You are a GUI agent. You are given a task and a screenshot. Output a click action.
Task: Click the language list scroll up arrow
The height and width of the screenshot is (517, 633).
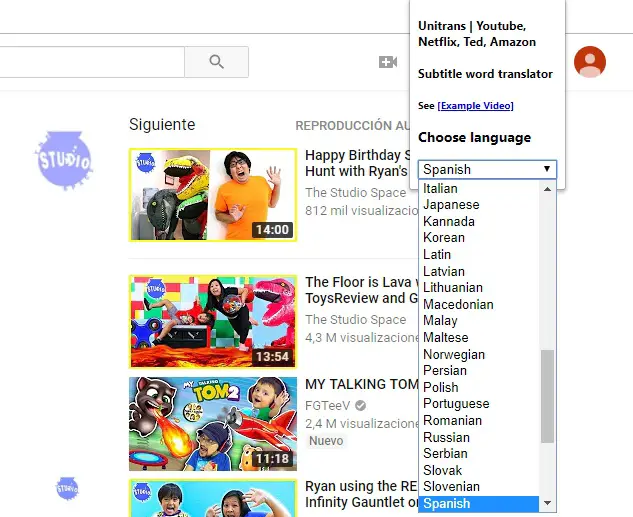tap(547, 189)
